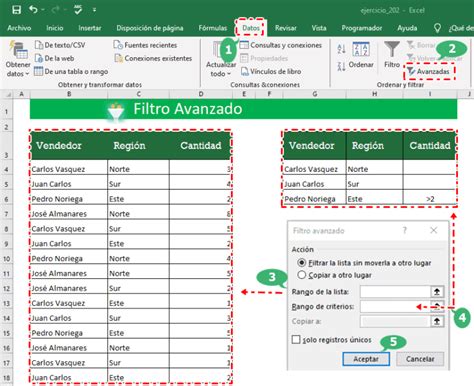The image size is (474, 386).
Task: Switch to the Insertar tab
Action: click(90, 28)
